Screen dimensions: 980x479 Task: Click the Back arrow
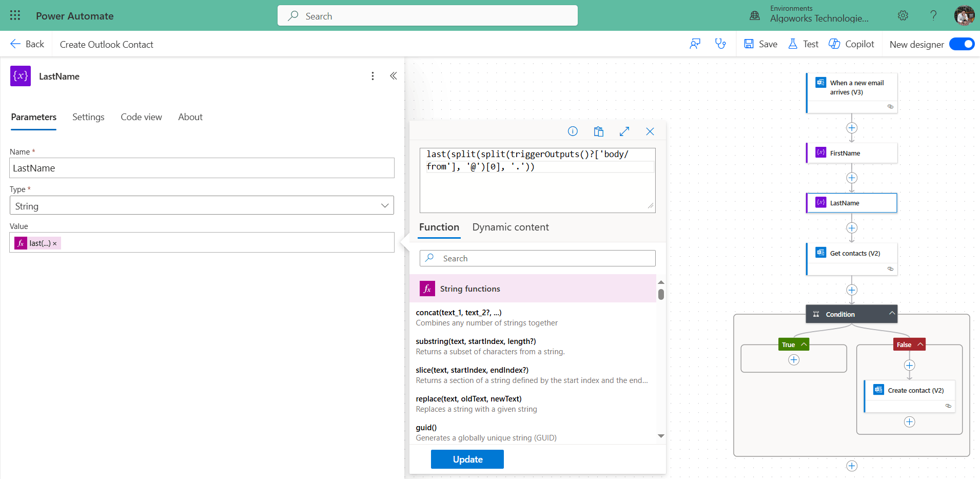point(15,44)
